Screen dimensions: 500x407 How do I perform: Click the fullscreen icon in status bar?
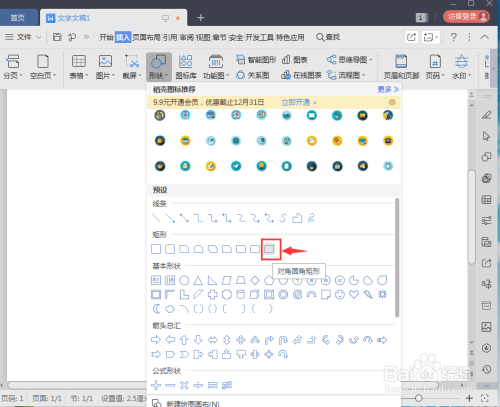coord(485,398)
